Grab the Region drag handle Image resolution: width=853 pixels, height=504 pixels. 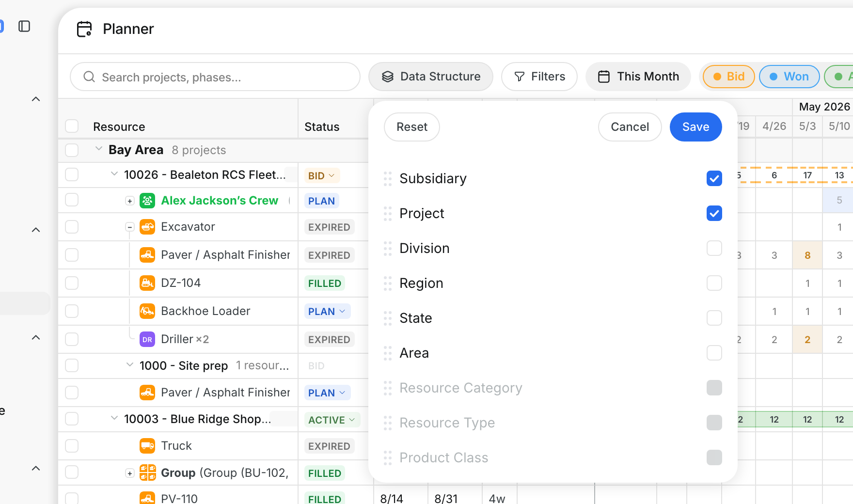click(388, 283)
